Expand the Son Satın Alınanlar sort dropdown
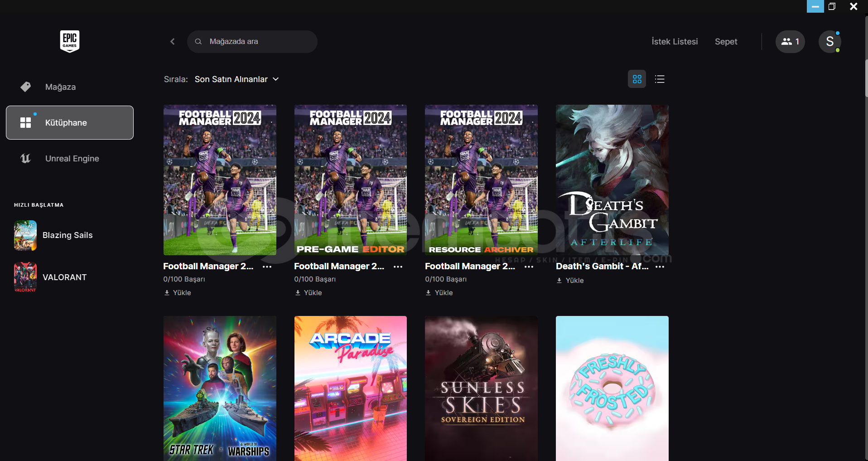The height and width of the screenshot is (461, 868). 237,79
